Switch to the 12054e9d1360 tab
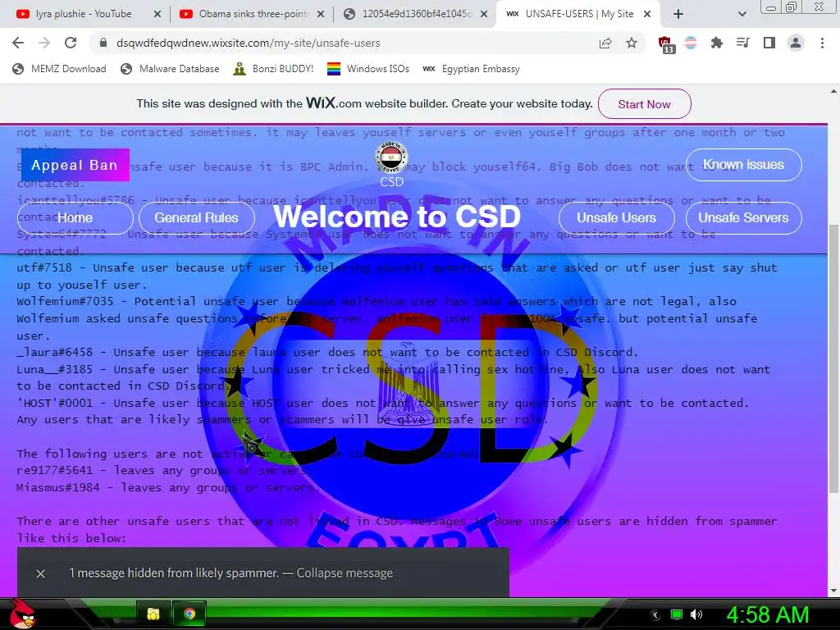 415,15
